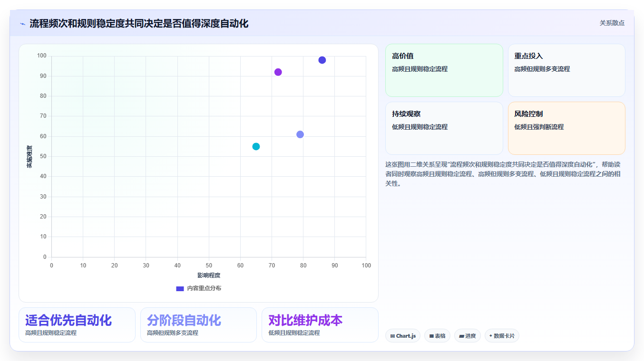Image resolution: width=644 pixels, height=361 pixels.
Task: Click the 进度 chip icon
Action: coord(461,336)
